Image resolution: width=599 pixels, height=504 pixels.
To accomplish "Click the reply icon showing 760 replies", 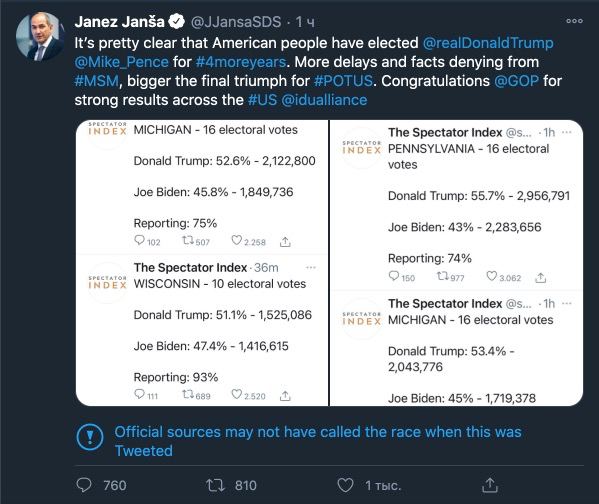I will 84,485.
